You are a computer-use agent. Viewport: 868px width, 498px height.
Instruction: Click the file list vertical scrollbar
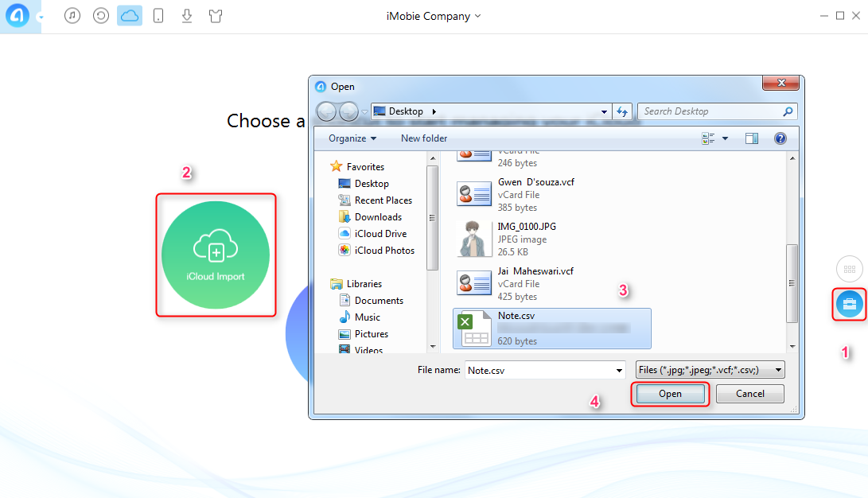[x=792, y=282]
